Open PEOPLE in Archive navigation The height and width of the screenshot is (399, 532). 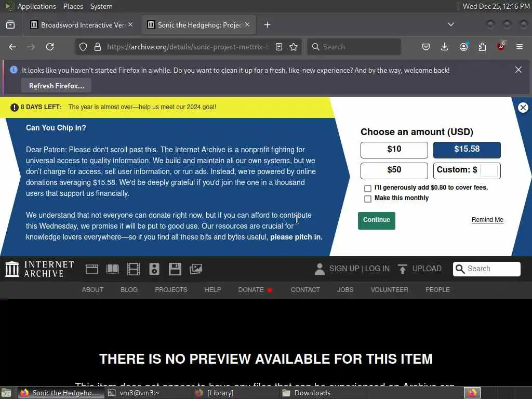(437, 290)
